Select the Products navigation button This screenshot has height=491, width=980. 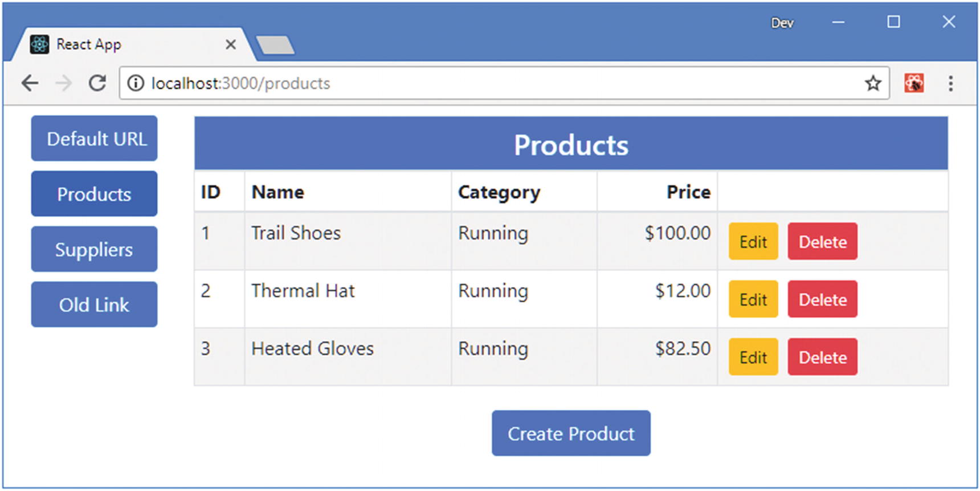tap(94, 194)
